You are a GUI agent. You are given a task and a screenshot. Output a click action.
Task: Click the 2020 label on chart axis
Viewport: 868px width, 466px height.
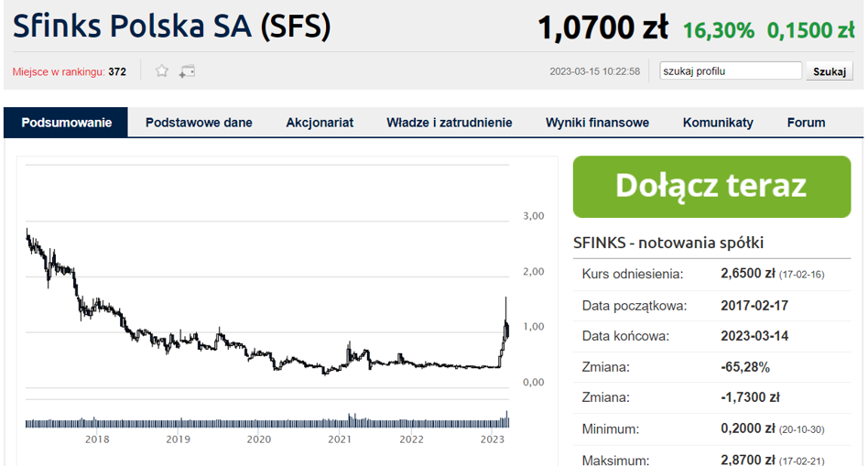coord(259,440)
